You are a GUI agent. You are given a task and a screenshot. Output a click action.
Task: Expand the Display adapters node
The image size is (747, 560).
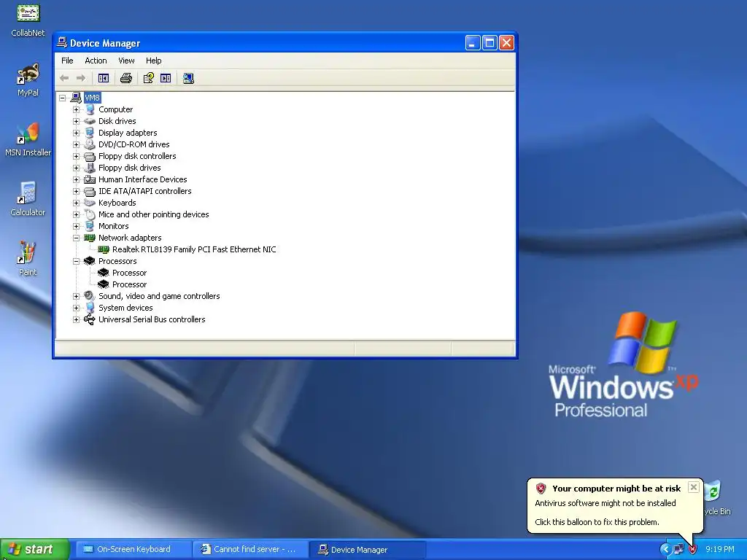pos(76,133)
